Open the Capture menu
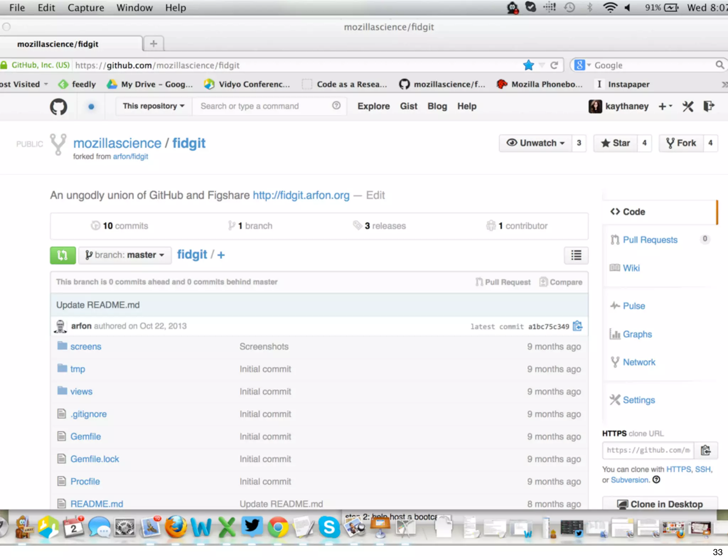The height and width of the screenshot is (560, 728). 86,7
